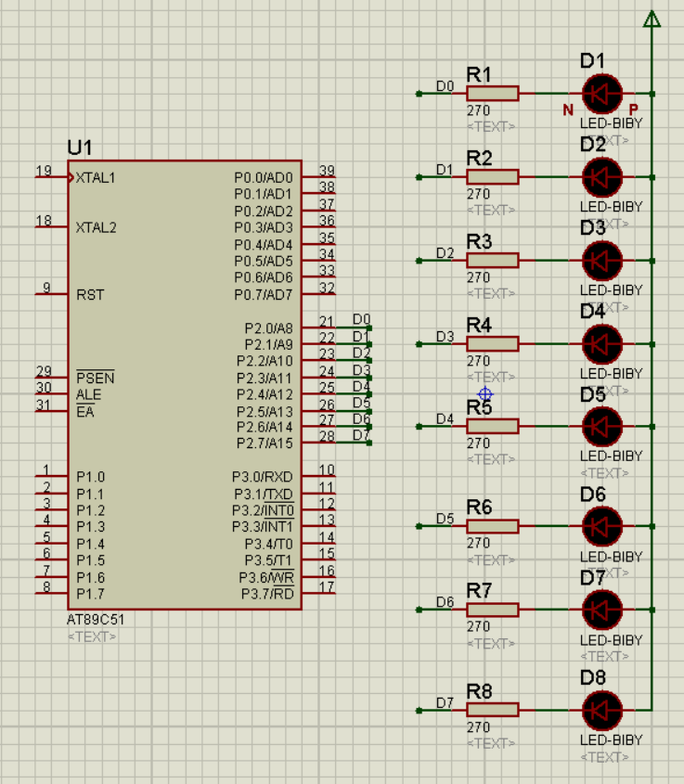Viewport: 684px width, 784px height.
Task: Select resistor R2 body
Action: point(493,177)
